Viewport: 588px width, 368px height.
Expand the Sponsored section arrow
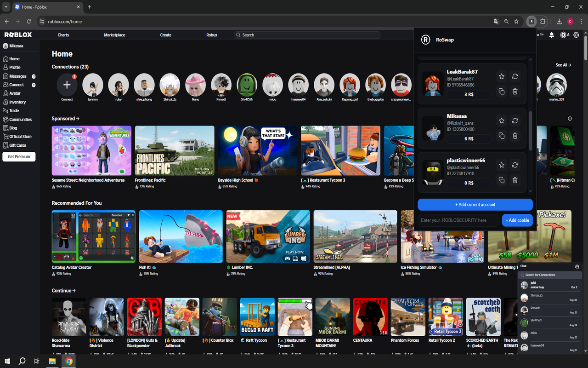pos(78,119)
